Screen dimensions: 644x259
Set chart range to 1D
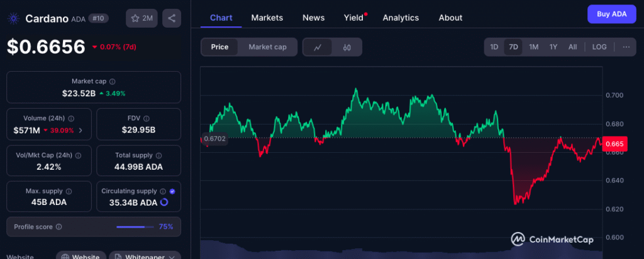click(x=494, y=47)
